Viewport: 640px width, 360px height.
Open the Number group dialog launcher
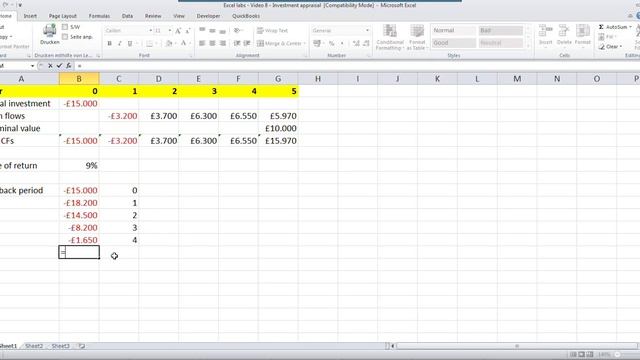pos(368,56)
